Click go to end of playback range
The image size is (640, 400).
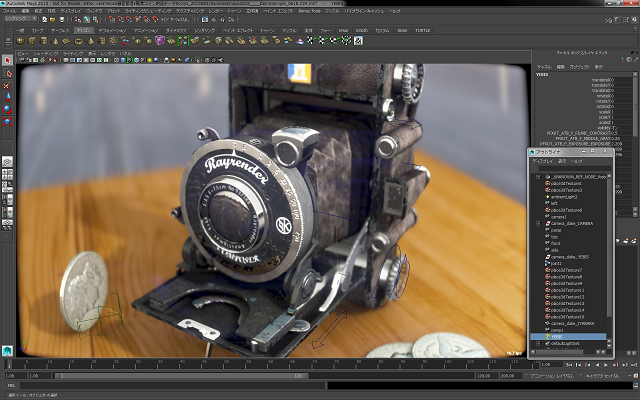point(633,365)
